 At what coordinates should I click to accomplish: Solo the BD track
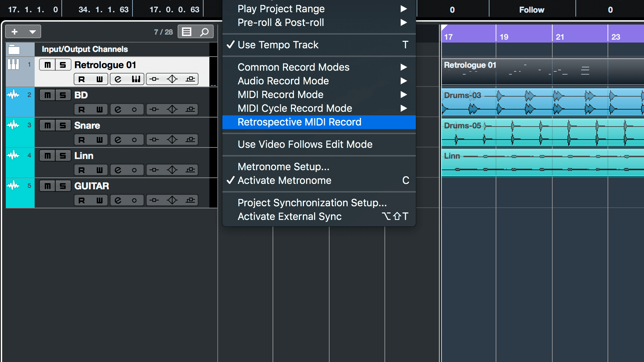(63, 95)
